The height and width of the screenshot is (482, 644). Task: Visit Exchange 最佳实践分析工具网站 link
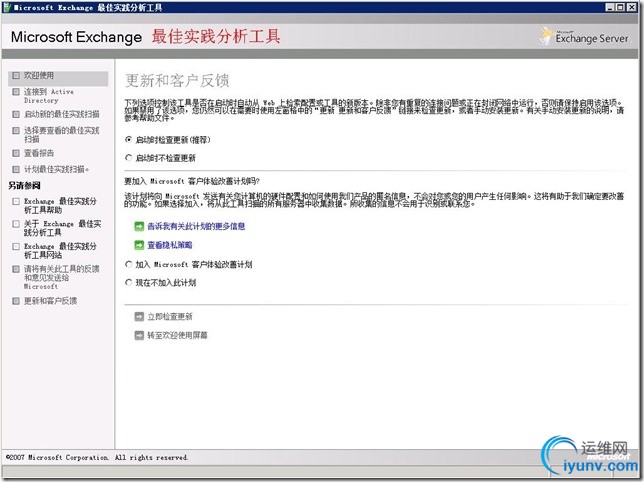click(60, 250)
